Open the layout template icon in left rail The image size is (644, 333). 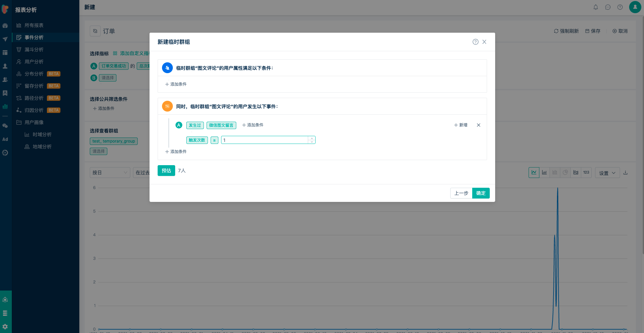point(5,53)
